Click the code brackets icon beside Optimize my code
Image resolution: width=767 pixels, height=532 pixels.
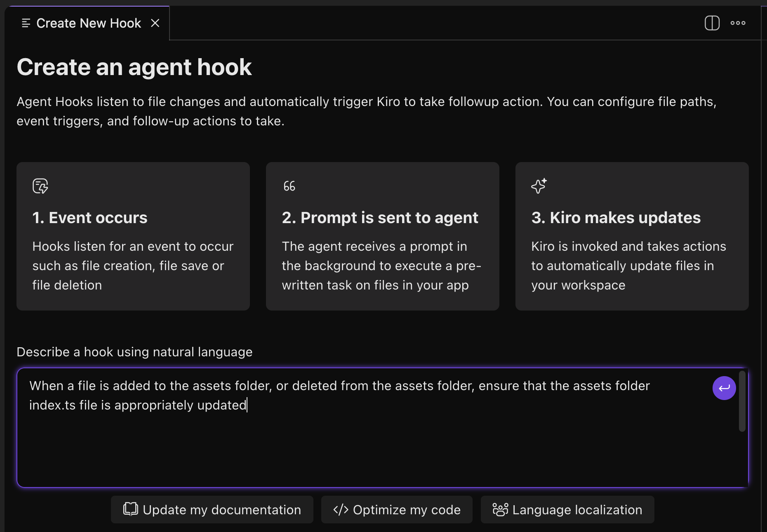pos(341,510)
